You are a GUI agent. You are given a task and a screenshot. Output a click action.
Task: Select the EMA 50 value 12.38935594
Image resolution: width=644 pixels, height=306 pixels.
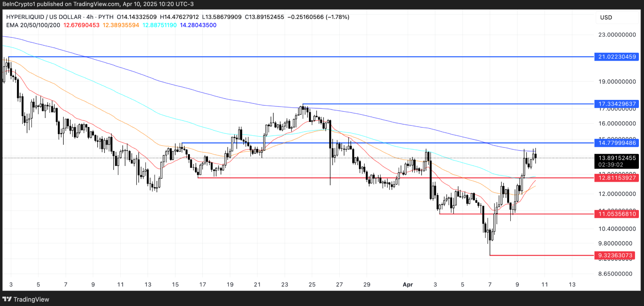click(x=121, y=25)
